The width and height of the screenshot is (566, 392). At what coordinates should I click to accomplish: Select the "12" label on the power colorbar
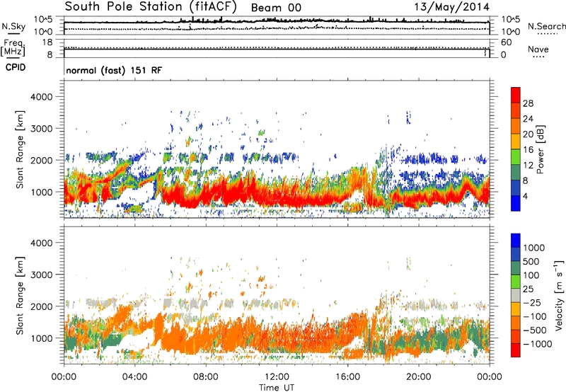(x=528, y=166)
